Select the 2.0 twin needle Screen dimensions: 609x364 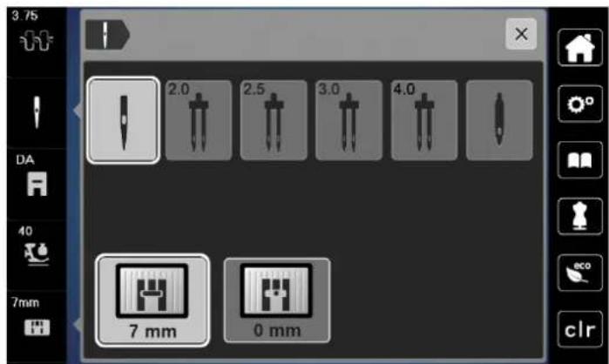[199, 120]
